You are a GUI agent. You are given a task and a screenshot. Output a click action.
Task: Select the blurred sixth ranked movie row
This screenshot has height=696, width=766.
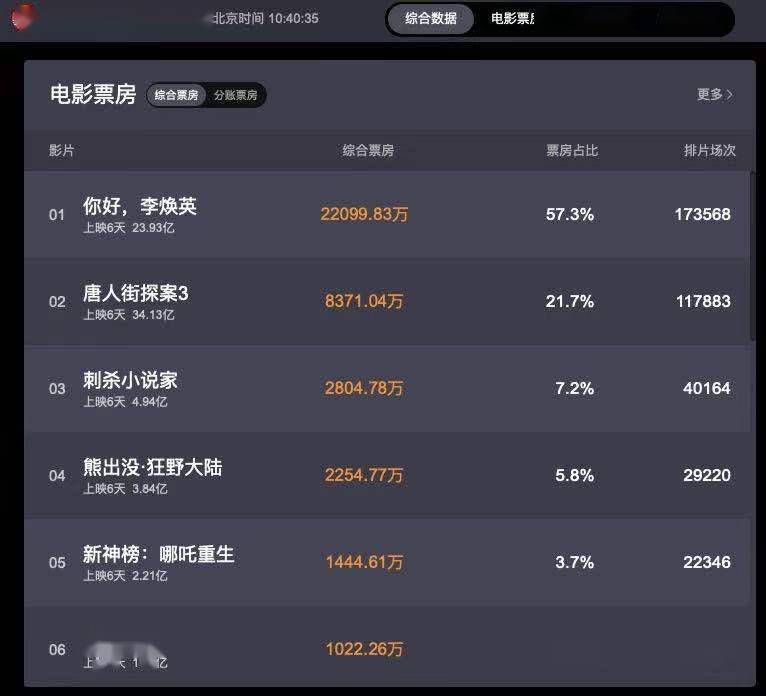387,649
